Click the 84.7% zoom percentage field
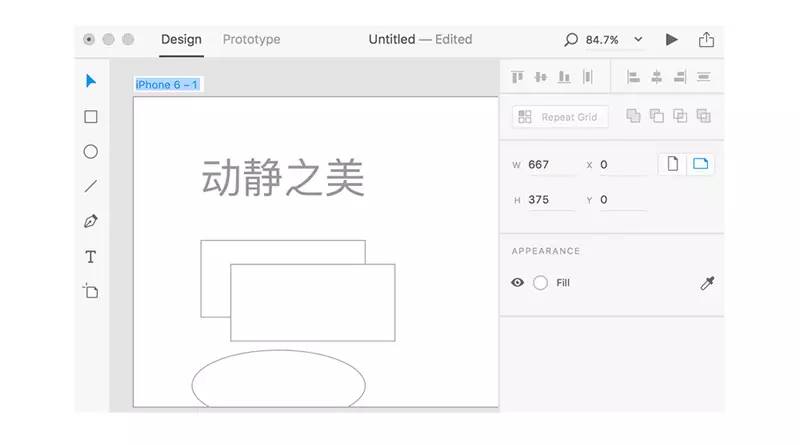This screenshot has height=445, width=800. click(602, 40)
